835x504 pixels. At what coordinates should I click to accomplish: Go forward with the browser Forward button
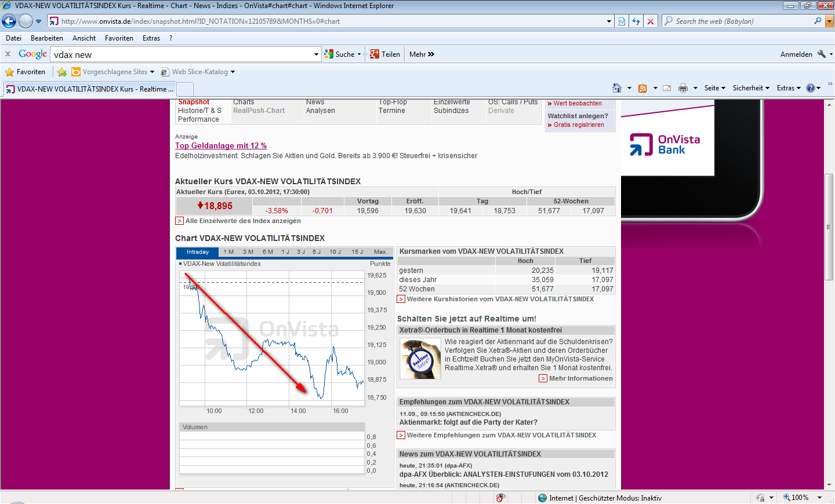pos(26,21)
